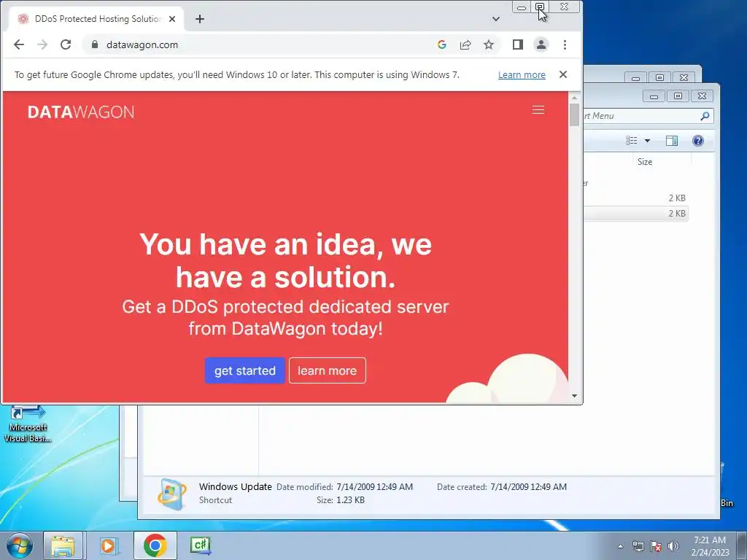Viewport: 747px width, 560px height.
Task: Launch Windows Media Player from taskbar
Action: tap(109, 545)
